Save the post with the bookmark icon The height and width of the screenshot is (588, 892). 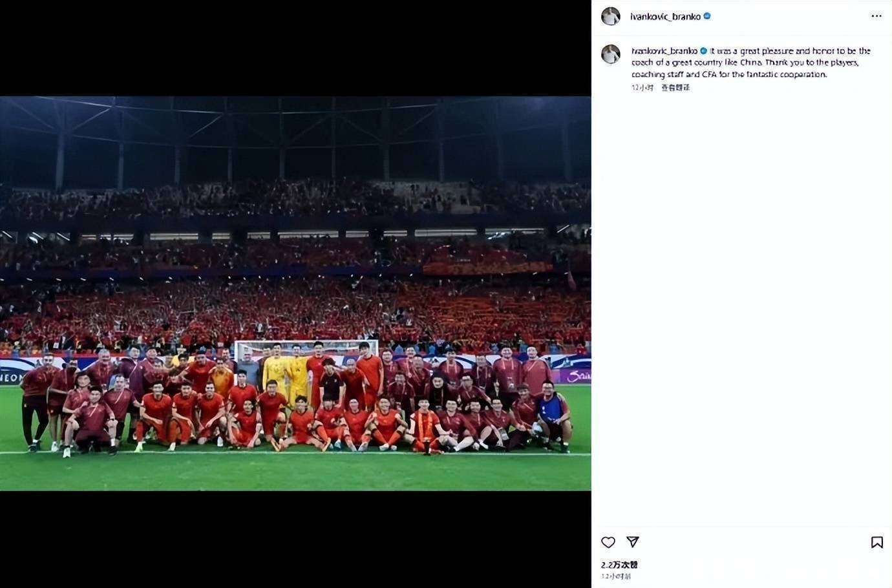[x=876, y=542]
